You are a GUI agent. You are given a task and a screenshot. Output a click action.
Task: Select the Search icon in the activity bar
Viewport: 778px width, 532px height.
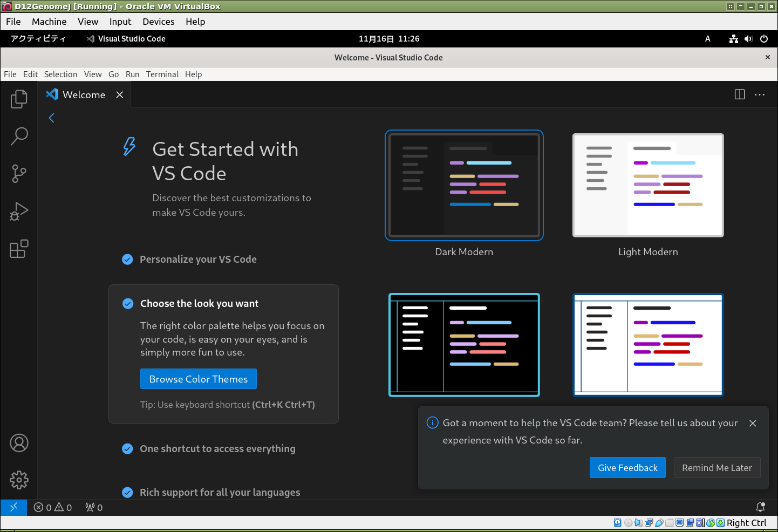[x=19, y=137]
